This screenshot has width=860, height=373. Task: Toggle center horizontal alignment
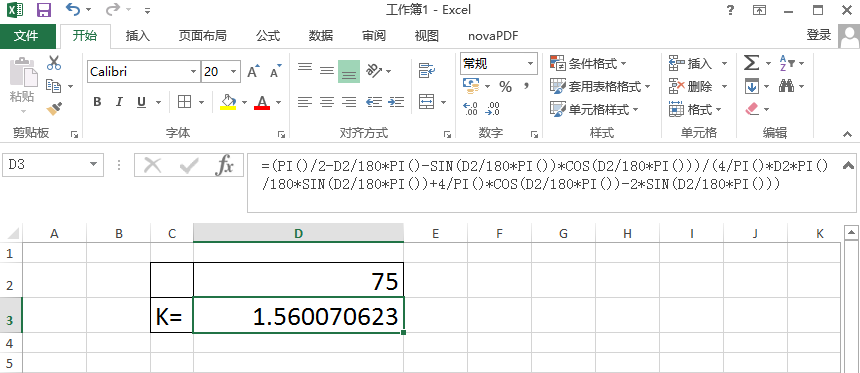point(327,102)
